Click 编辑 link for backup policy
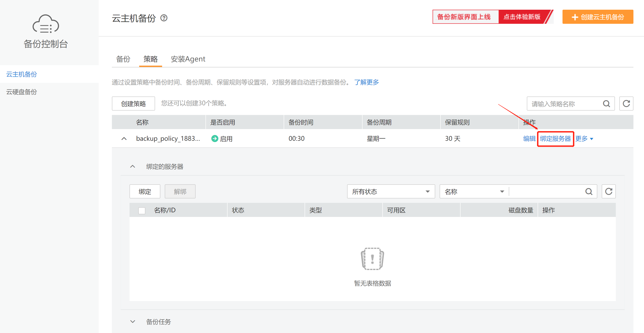644x333 pixels. coord(529,139)
